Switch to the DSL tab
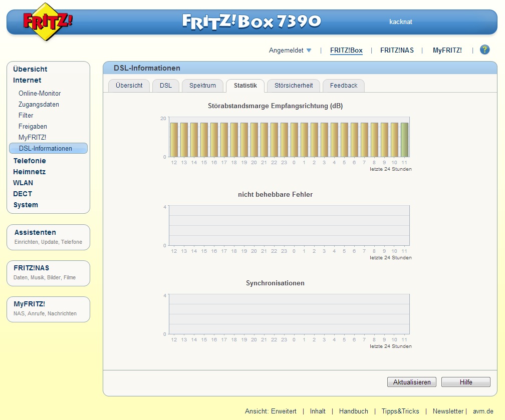505x420 pixels. coord(165,86)
